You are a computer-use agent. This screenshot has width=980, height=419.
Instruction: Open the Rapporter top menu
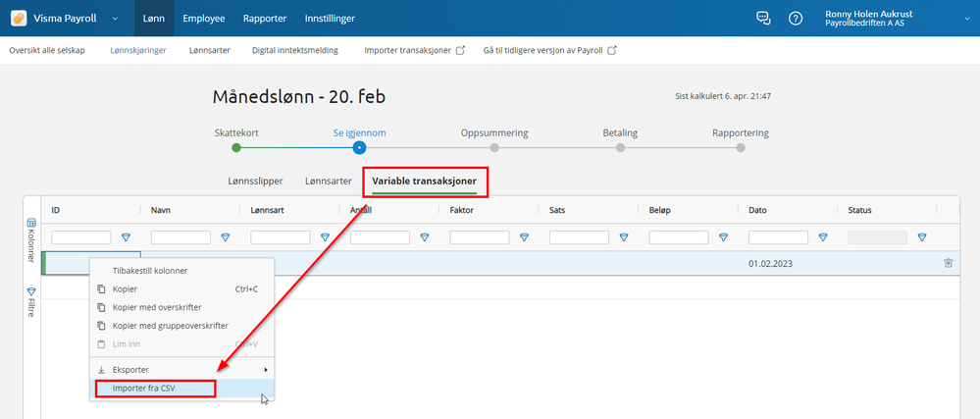click(265, 18)
